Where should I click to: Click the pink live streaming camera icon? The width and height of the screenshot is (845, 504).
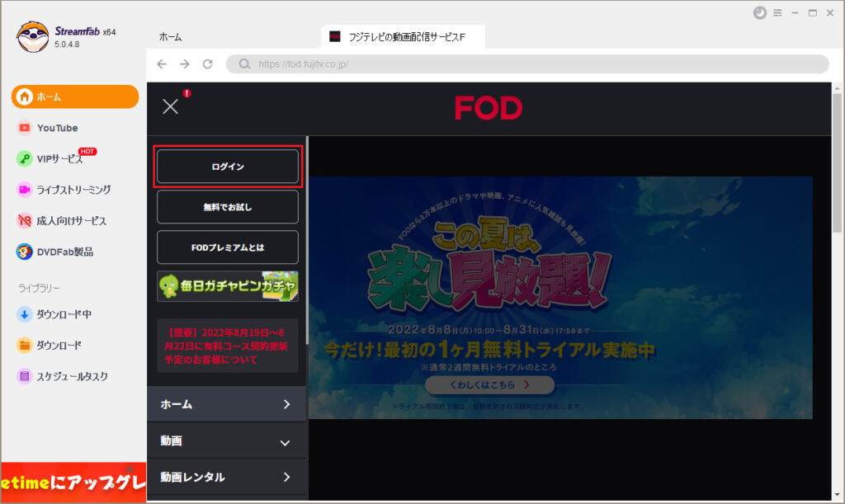24,190
